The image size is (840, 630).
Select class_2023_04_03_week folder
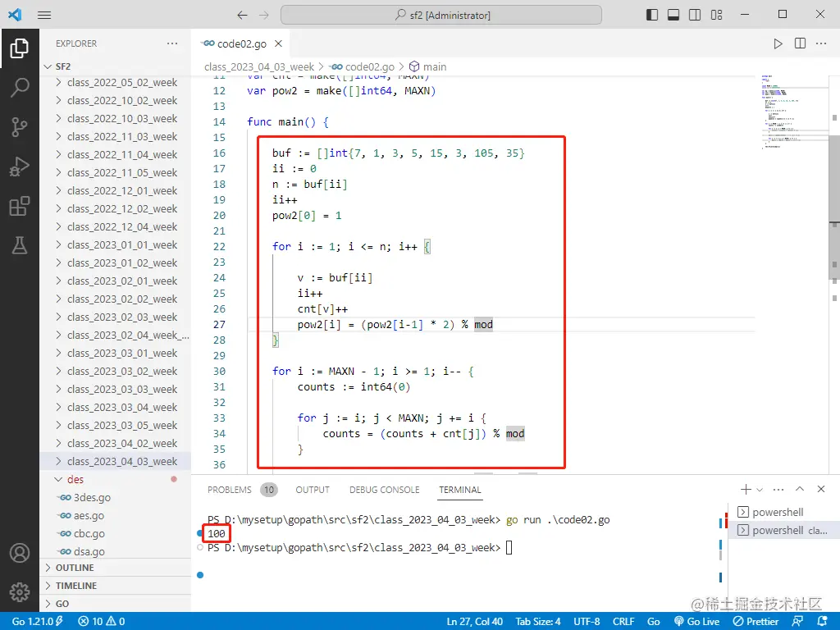coord(115,461)
